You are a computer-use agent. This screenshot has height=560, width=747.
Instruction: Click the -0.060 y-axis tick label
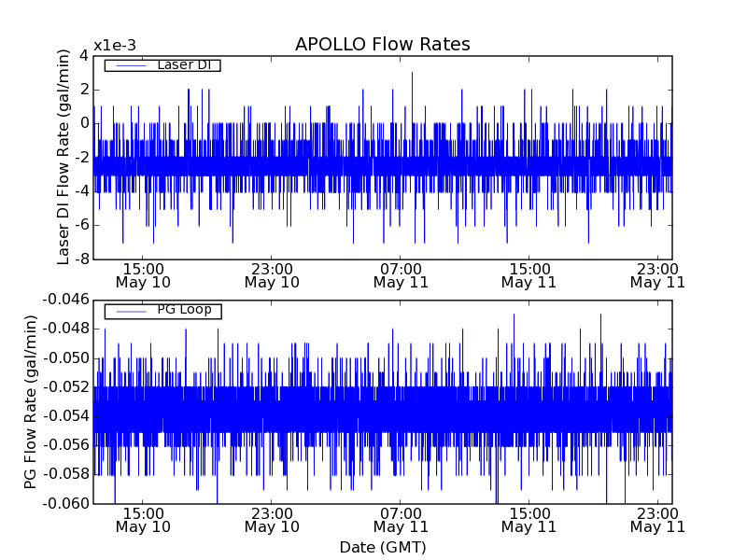pos(65,504)
